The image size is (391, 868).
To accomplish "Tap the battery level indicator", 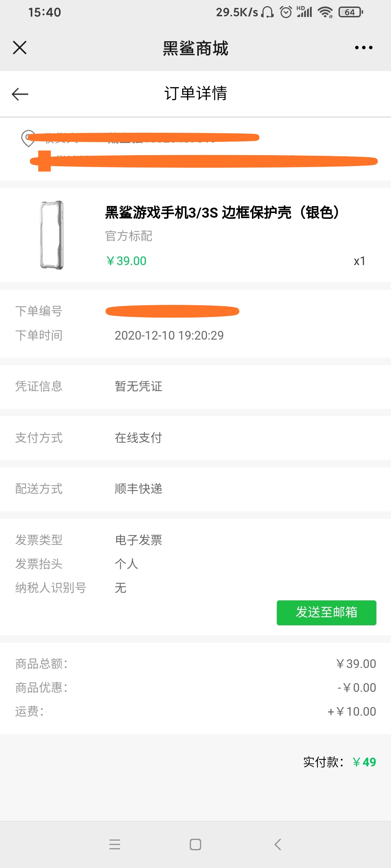I will tap(350, 12).
